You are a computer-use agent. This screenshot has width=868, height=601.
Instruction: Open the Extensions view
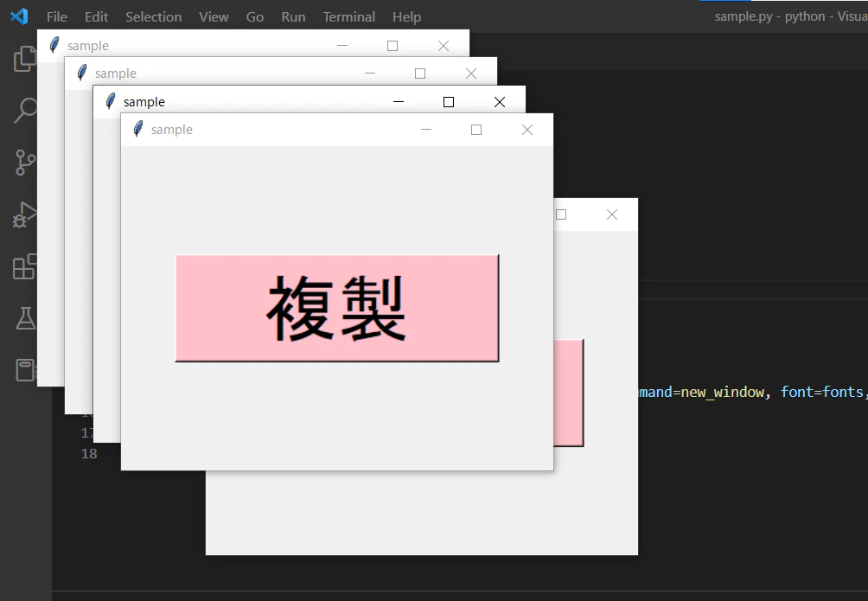point(25,266)
